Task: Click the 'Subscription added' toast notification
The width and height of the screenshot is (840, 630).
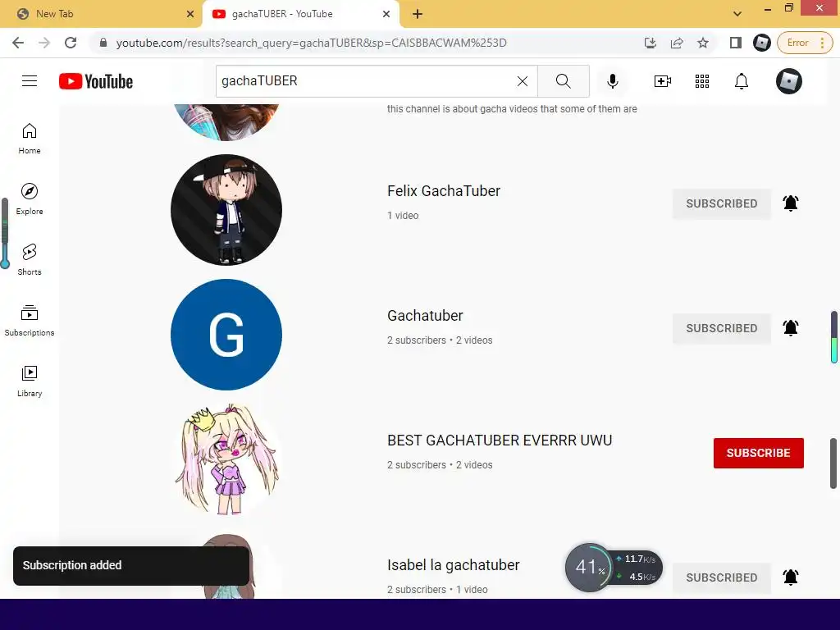Action: click(x=131, y=566)
